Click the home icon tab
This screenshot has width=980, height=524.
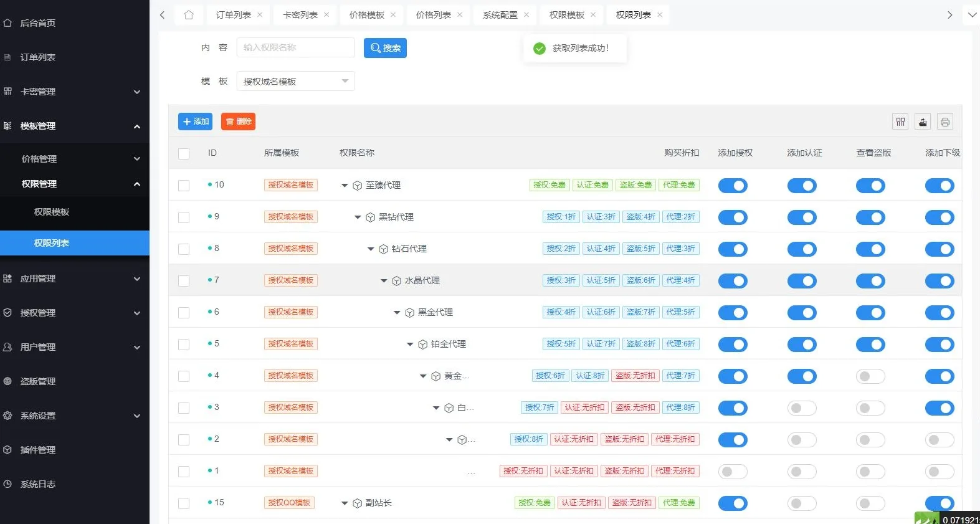[189, 15]
